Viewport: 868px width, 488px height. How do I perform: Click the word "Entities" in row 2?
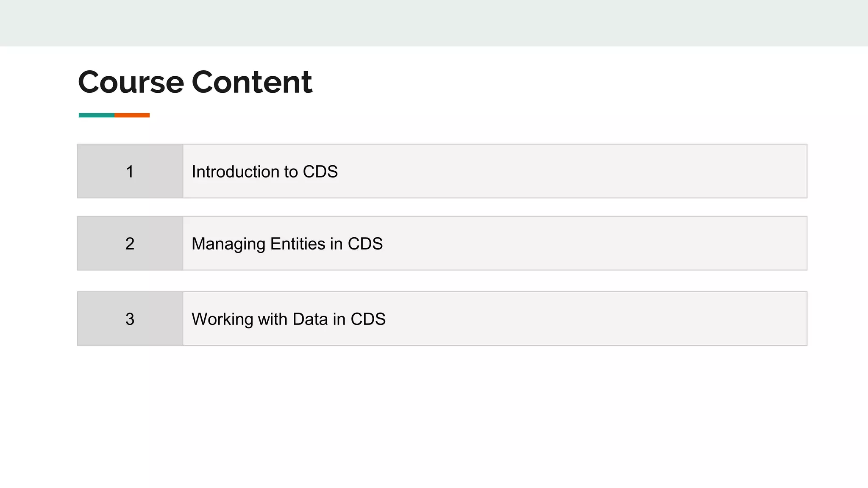pyautogui.click(x=298, y=244)
